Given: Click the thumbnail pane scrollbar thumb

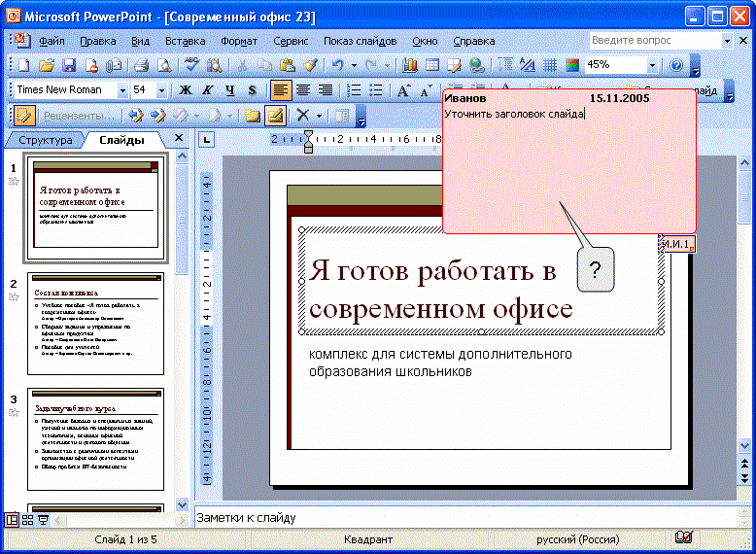Looking at the screenshot, I should [182, 220].
